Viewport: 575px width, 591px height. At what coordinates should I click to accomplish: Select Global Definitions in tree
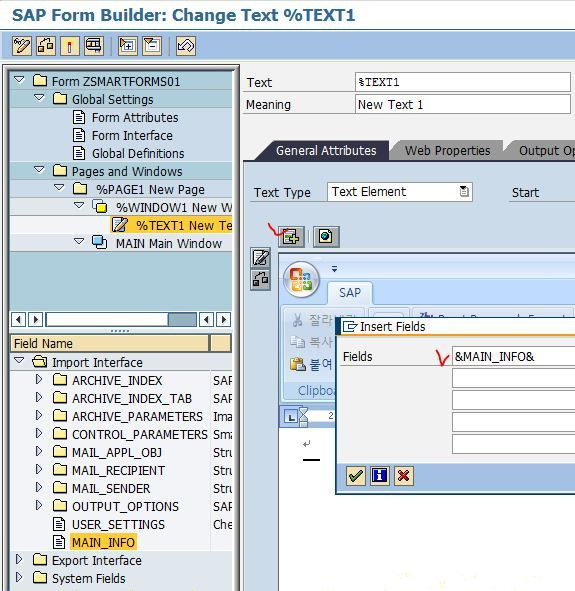138,154
